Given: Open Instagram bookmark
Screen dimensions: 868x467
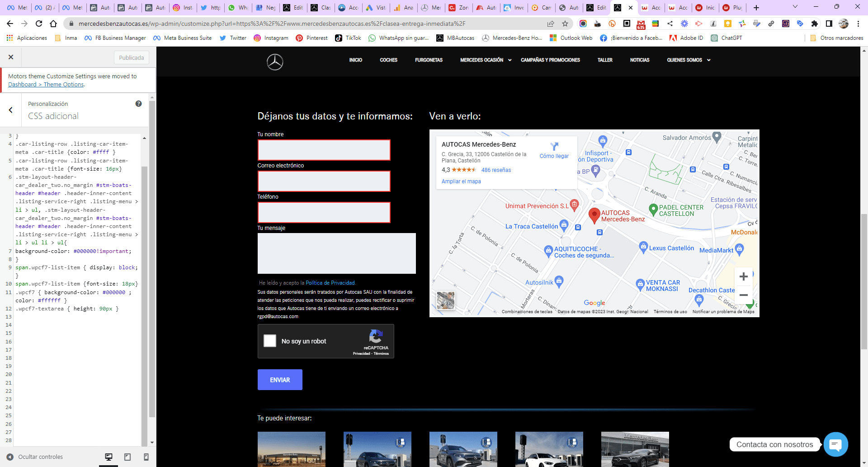Looking at the screenshot, I should [x=271, y=38].
